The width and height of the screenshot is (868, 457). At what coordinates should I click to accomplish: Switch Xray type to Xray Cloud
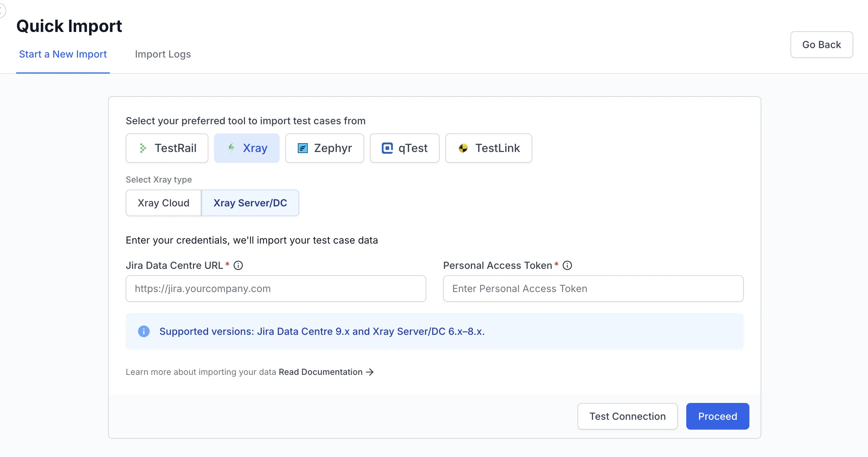pos(163,203)
